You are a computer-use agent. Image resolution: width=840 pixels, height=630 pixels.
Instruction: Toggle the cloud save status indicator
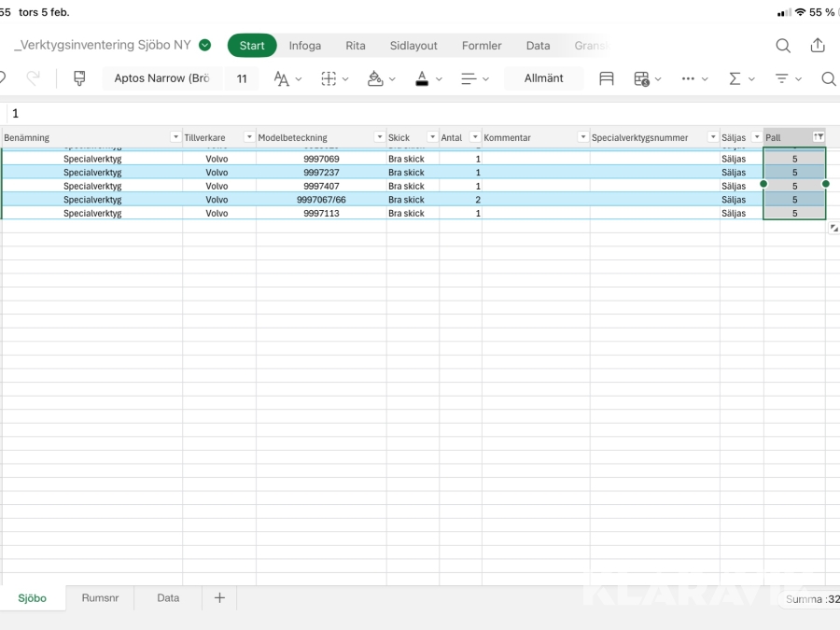click(205, 46)
